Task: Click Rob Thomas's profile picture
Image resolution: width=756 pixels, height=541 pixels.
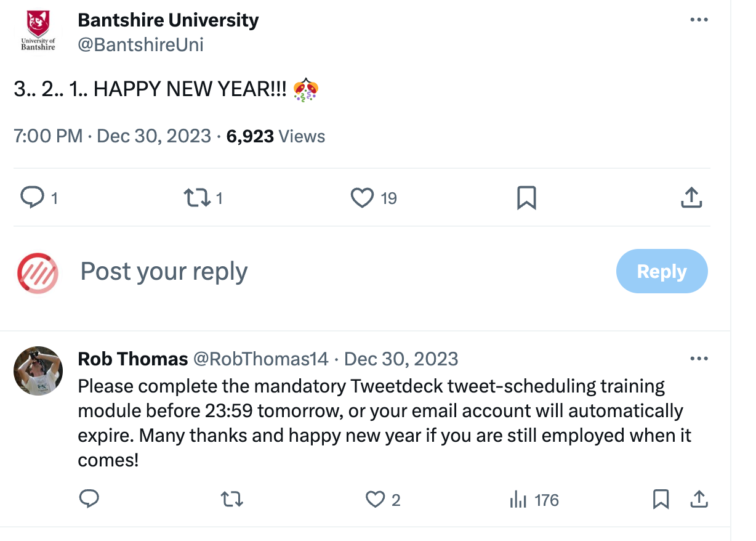Action: point(38,371)
